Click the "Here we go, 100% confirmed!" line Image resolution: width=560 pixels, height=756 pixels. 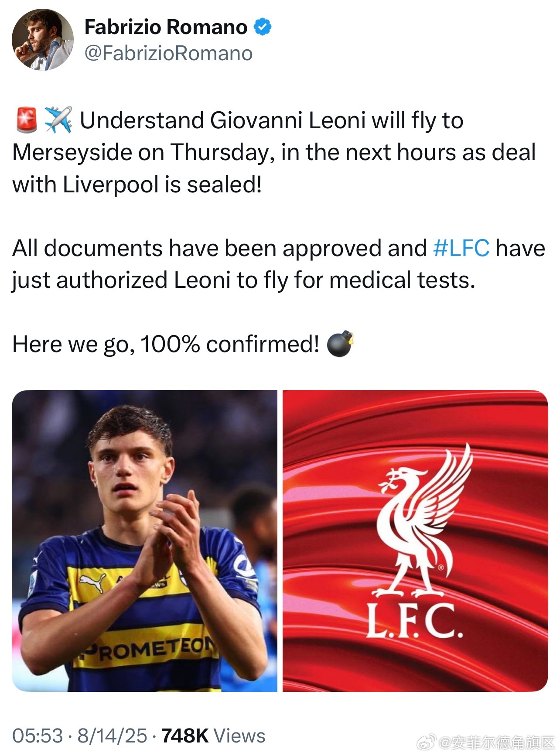pos(166,344)
